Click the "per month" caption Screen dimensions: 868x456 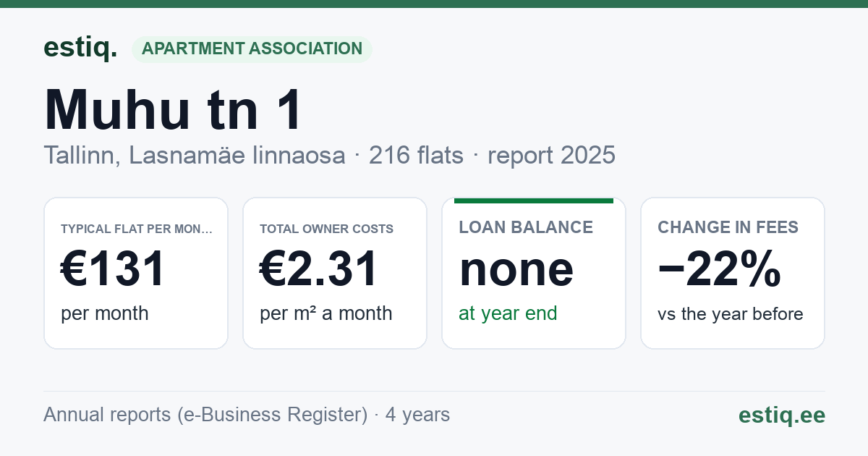tap(104, 313)
